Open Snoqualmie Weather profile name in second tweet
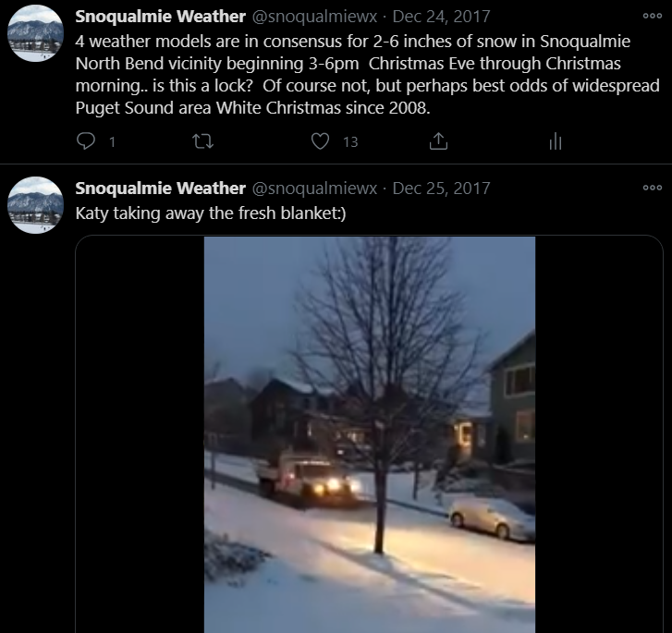The height and width of the screenshot is (633, 672). tap(160, 188)
